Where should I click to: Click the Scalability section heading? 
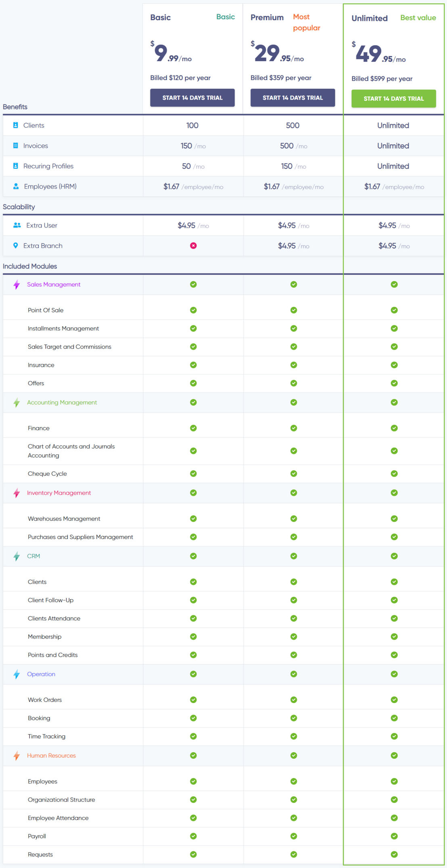point(19,207)
